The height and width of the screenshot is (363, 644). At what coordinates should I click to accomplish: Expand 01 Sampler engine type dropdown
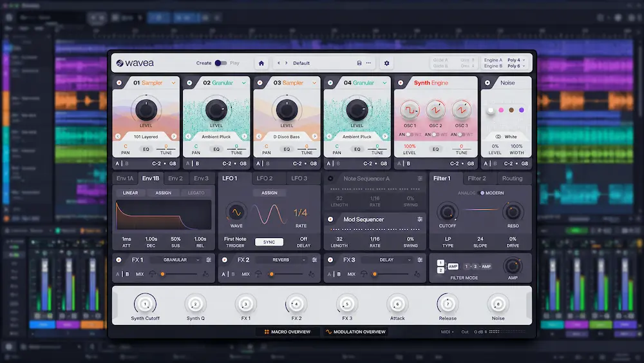tap(173, 83)
